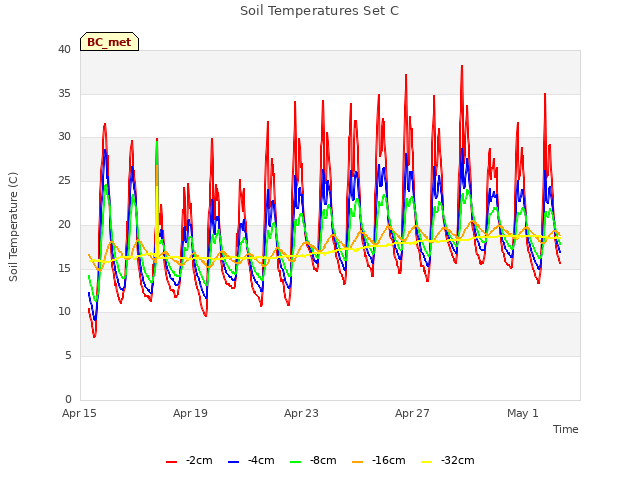Viewport: 640px width, 480px height.
Task: Click the 10 y-axis tick label
Action: click(x=64, y=312)
